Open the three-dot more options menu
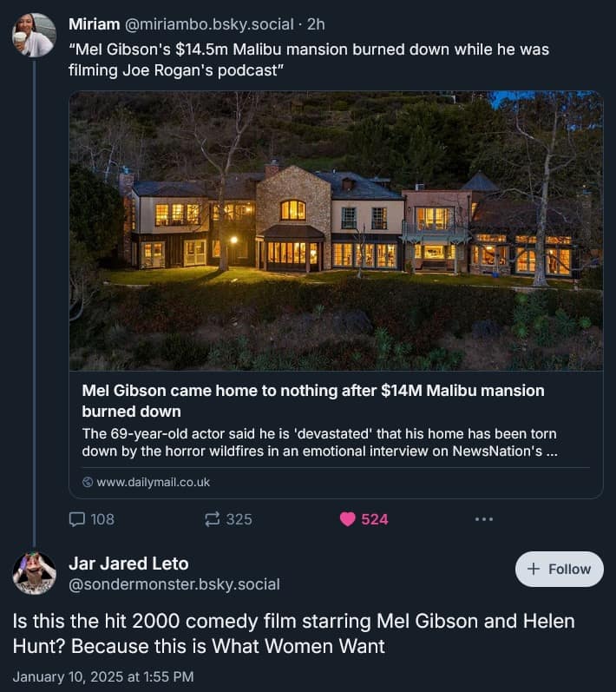The height and width of the screenshot is (692, 616). coord(484,519)
